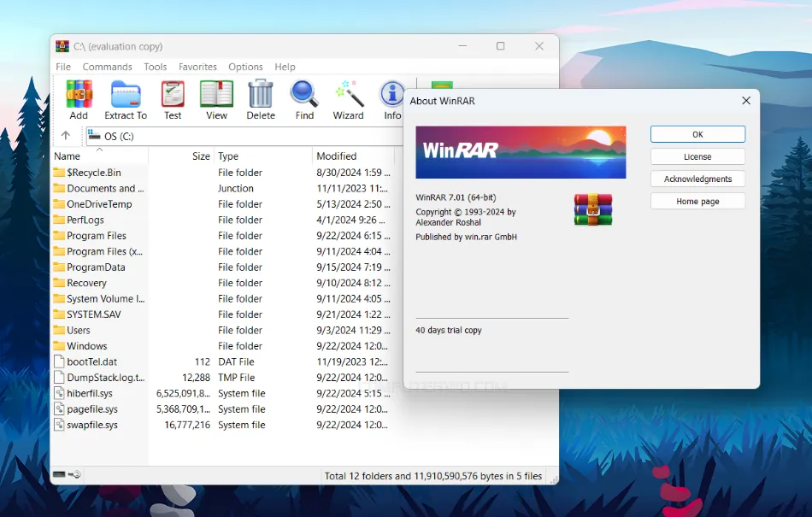Click the swapfile.sys file icon
812x517 pixels.
pos(59,425)
